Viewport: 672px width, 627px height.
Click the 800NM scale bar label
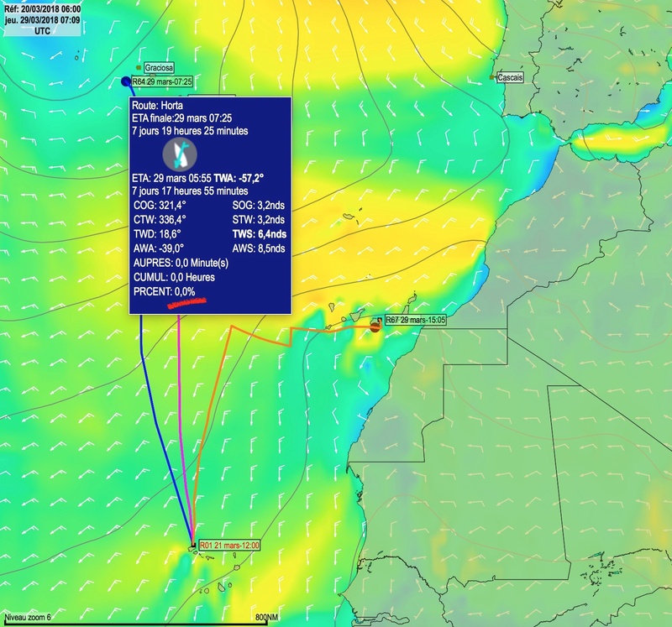266,617
